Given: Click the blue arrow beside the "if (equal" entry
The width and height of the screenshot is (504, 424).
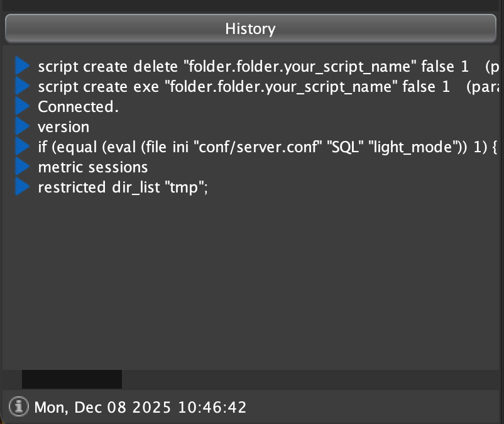Looking at the screenshot, I should coord(23,147).
